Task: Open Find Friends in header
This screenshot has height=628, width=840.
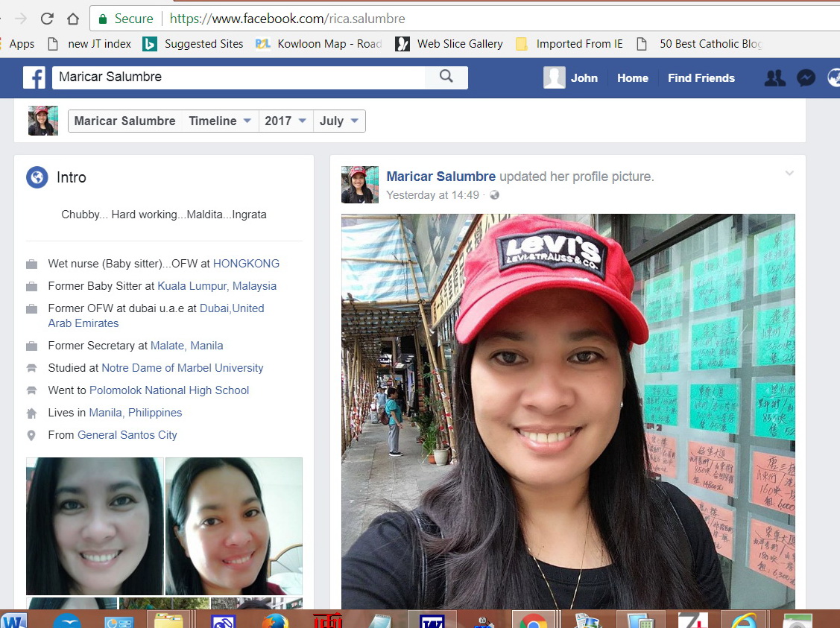Action: coord(701,77)
